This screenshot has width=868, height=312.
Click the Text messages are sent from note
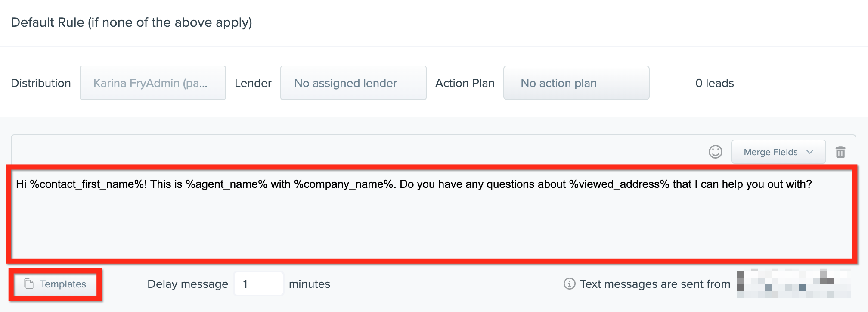[655, 284]
